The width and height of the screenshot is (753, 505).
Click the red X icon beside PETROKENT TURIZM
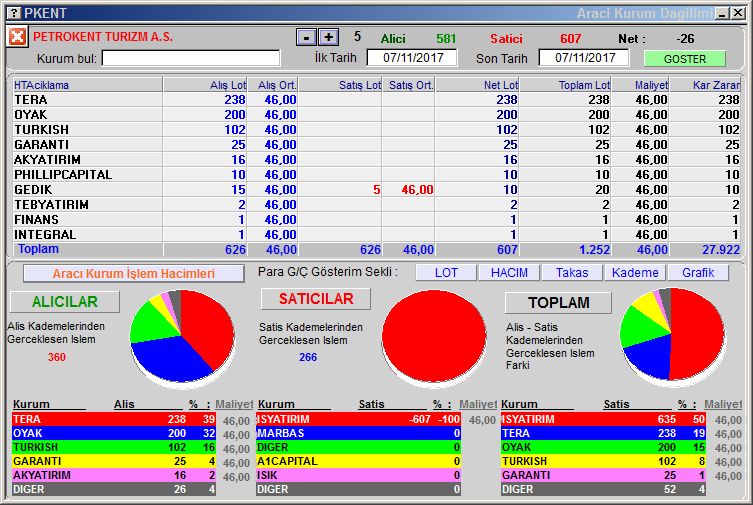click(17, 36)
